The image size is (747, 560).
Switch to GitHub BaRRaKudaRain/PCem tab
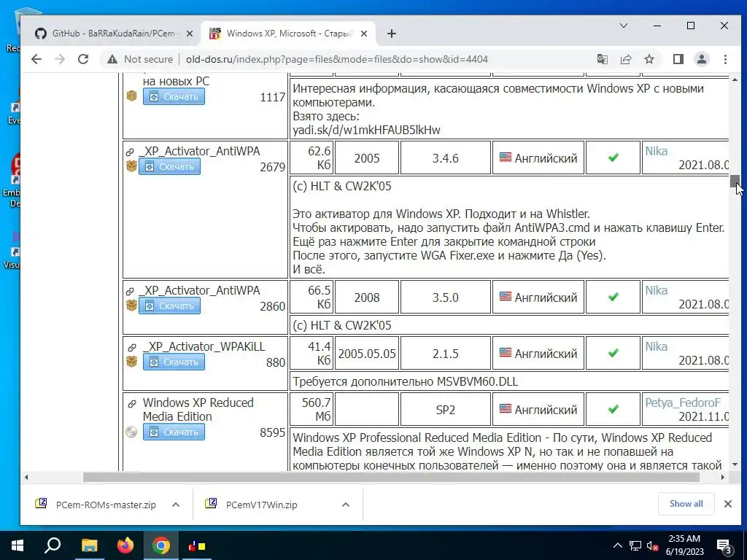[115, 34]
